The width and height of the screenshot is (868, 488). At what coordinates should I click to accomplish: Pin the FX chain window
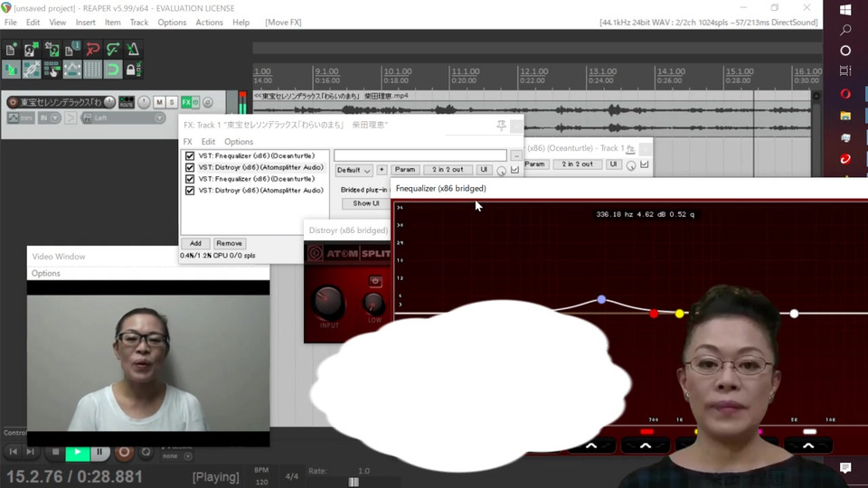501,126
